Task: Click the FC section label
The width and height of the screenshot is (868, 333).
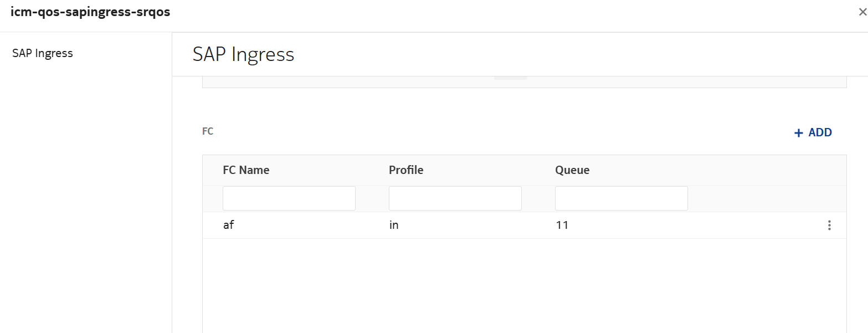Action: click(208, 131)
